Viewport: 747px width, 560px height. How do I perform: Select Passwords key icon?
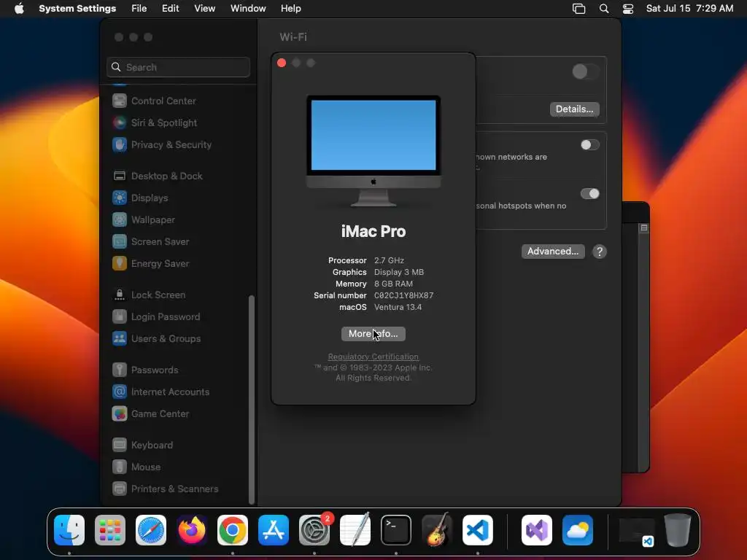point(120,370)
